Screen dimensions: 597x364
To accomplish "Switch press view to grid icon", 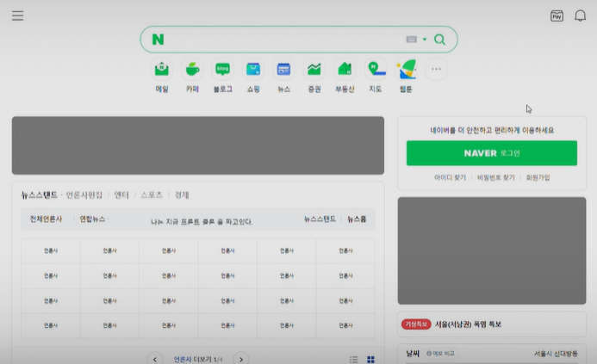I will [370, 360].
